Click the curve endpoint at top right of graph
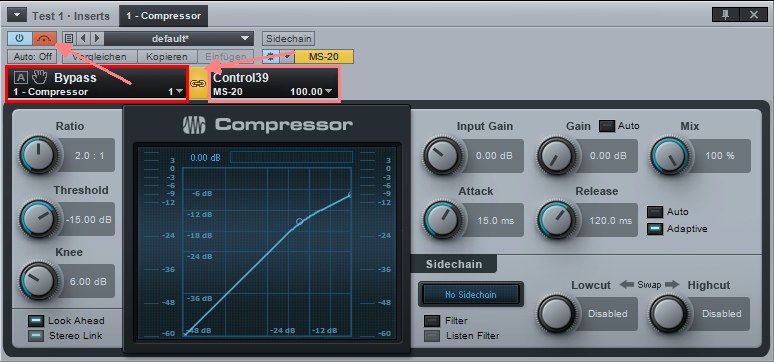This screenshot has height=362, width=774. [351, 195]
